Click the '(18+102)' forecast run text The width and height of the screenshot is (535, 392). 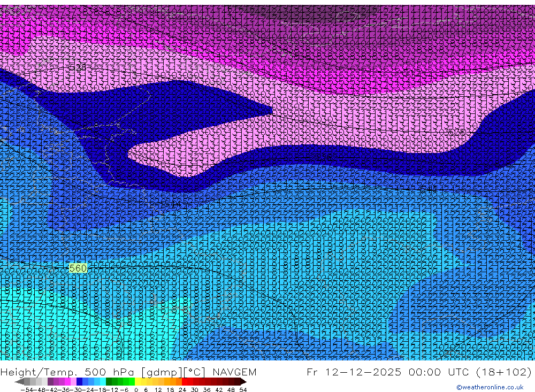coord(503,372)
